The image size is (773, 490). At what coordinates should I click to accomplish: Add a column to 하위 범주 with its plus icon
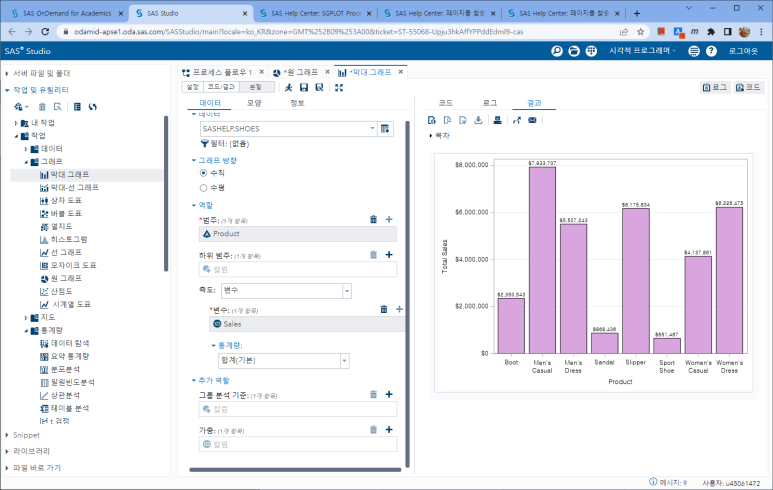[389, 255]
